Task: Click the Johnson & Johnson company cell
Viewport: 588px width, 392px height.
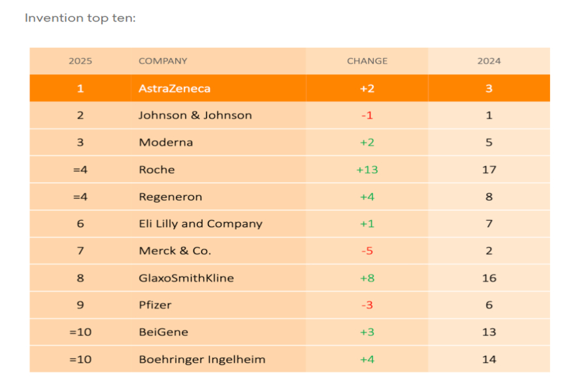Action: [x=195, y=116]
